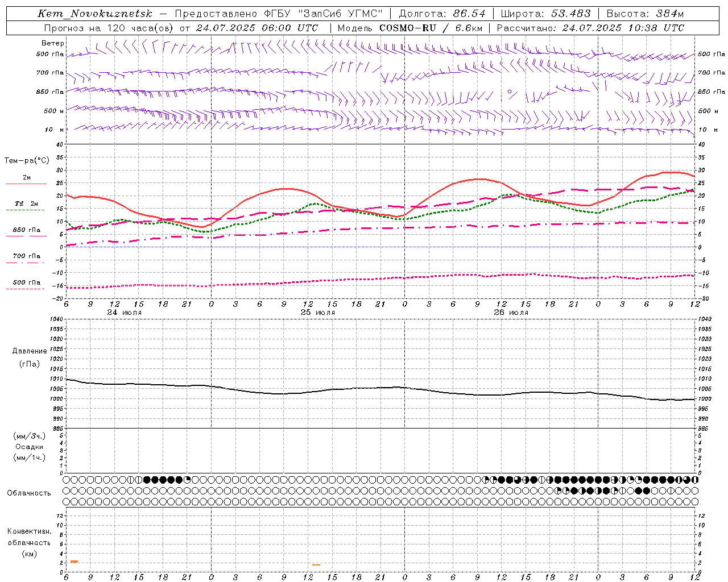This screenshot has height=582, width=728.
Task: Click the 'Давление' pressure label
Action: point(30,351)
